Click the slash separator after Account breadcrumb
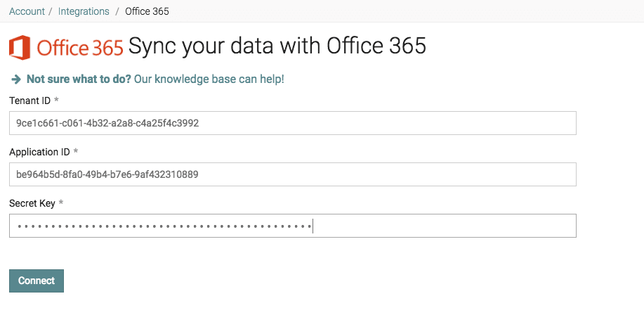The height and width of the screenshot is (334, 644). 51,11
